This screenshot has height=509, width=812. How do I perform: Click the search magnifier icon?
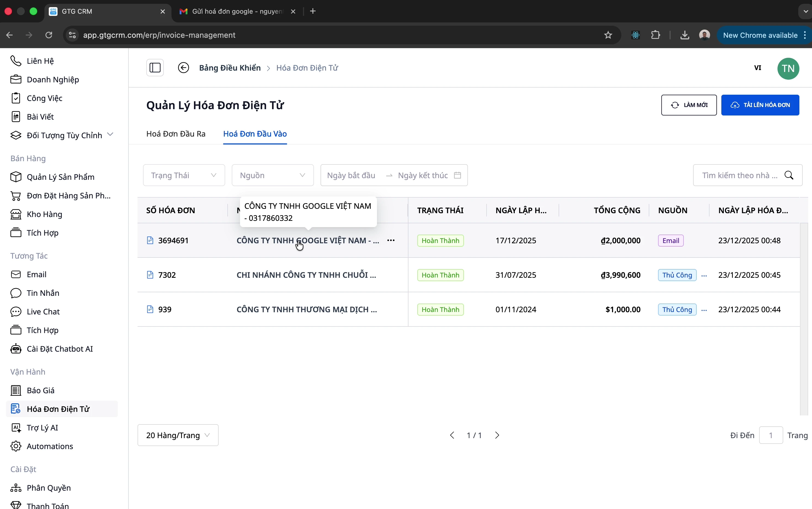(789, 175)
